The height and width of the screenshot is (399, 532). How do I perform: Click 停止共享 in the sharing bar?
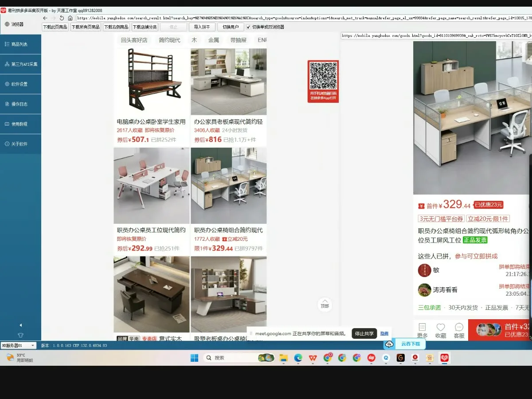tap(364, 334)
